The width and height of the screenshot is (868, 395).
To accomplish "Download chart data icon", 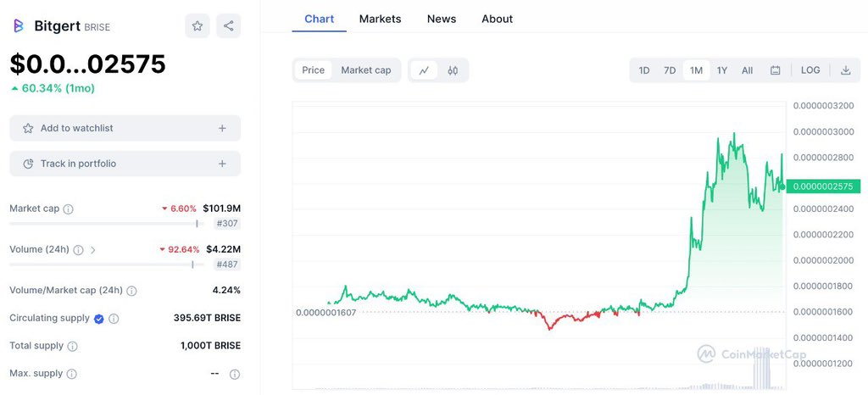I will [845, 70].
